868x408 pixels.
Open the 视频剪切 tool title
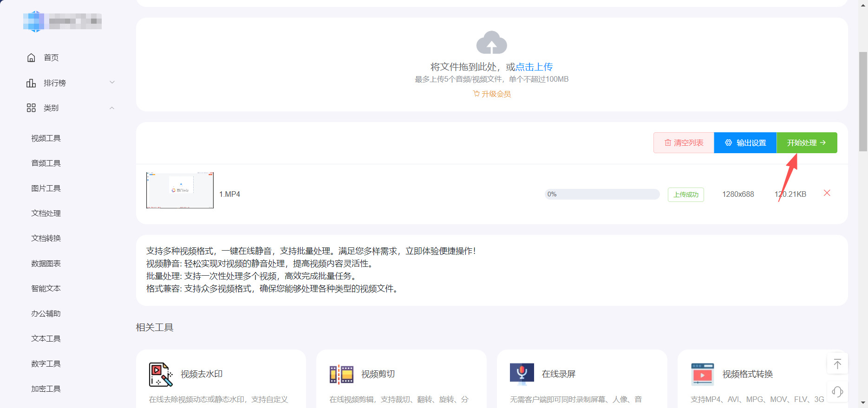pyautogui.click(x=378, y=374)
